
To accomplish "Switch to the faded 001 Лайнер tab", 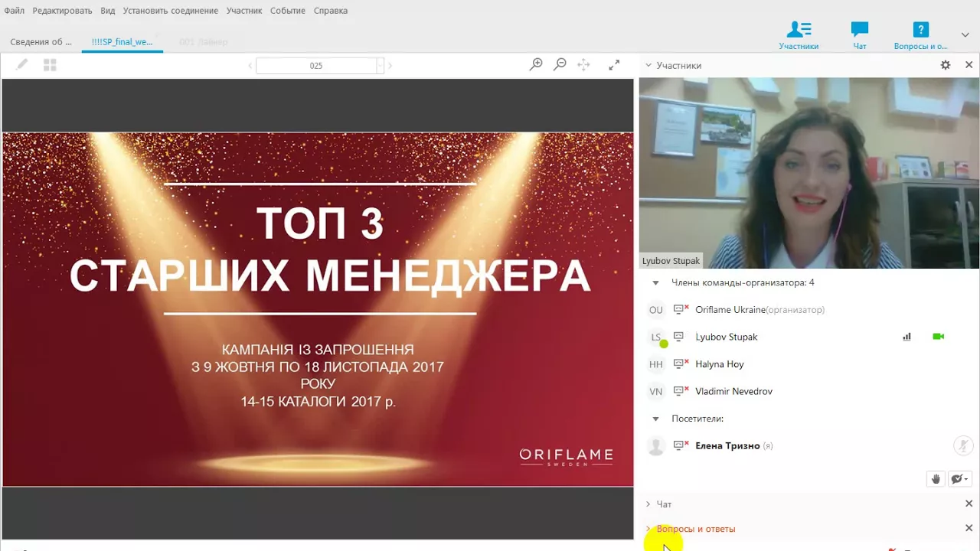I will pyautogui.click(x=204, y=42).
